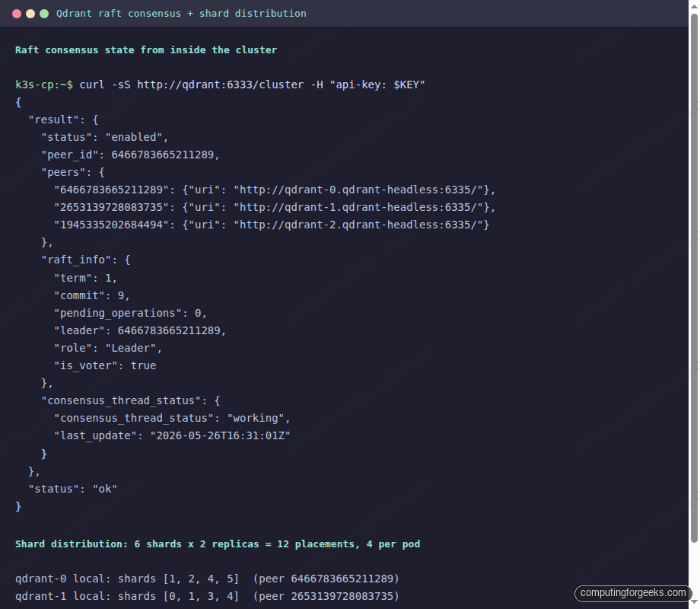
Task: Click the qdrant-2.qdrant-headless:6335 URI
Action: pos(358,225)
